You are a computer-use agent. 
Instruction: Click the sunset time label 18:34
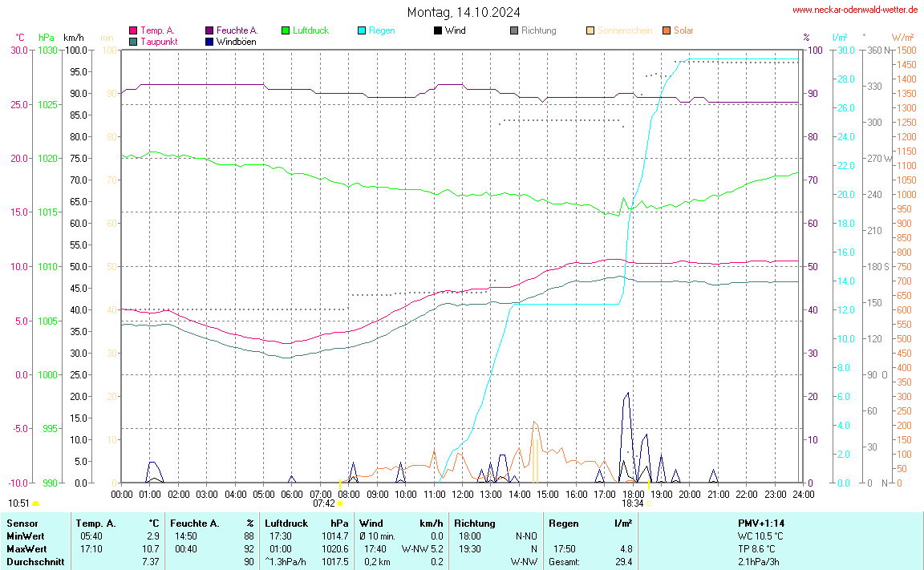click(x=632, y=503)
